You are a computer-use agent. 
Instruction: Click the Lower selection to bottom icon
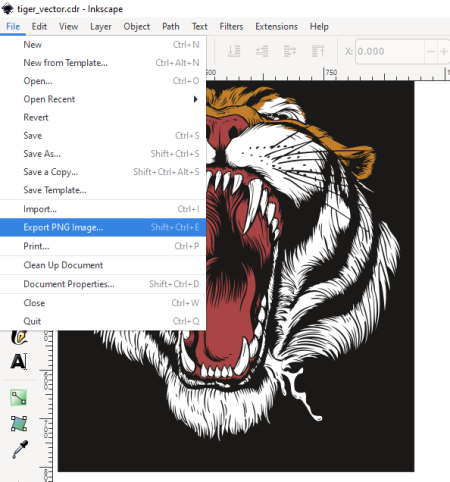coord(234,51)
